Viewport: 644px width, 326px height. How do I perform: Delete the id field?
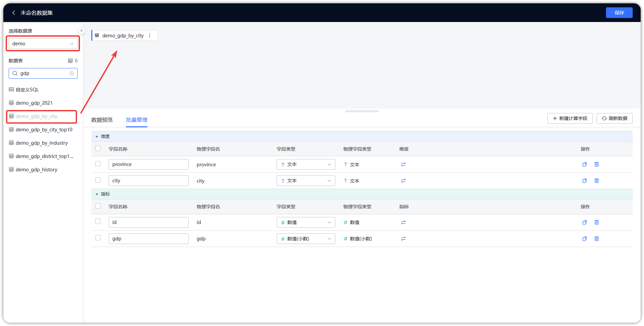tap(597, 222)
